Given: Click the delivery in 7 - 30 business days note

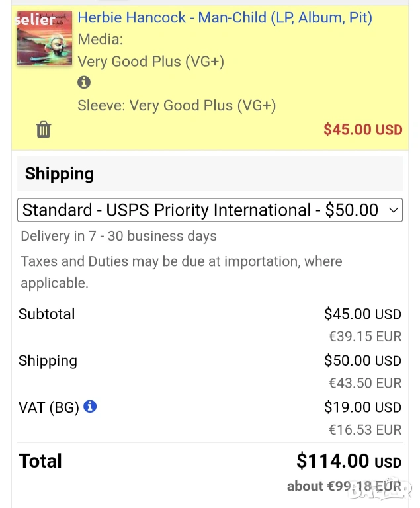Looking at the screenshot, I should pos(118,236).
